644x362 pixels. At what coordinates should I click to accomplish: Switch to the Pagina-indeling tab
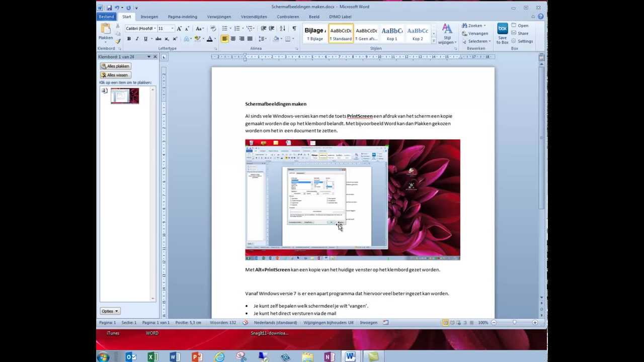(183, 17)
